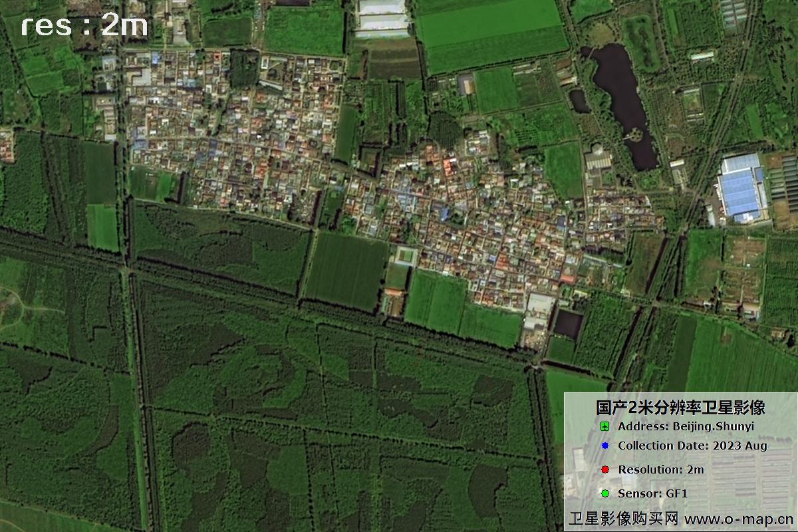Open the www.o-map.cn website link
Image resolution: width=798 pixels, height=532 pixels.
pyautogui.click(x=739, y=519)
